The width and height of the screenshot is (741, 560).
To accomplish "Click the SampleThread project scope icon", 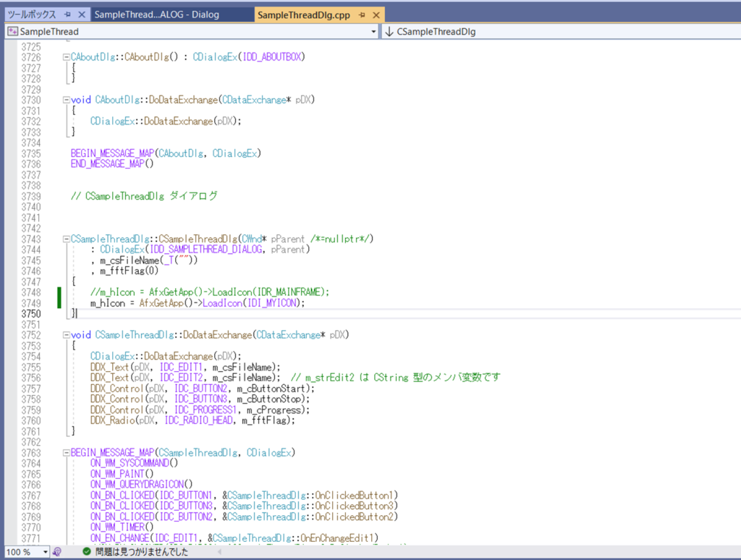I will (x=12, y=32).
